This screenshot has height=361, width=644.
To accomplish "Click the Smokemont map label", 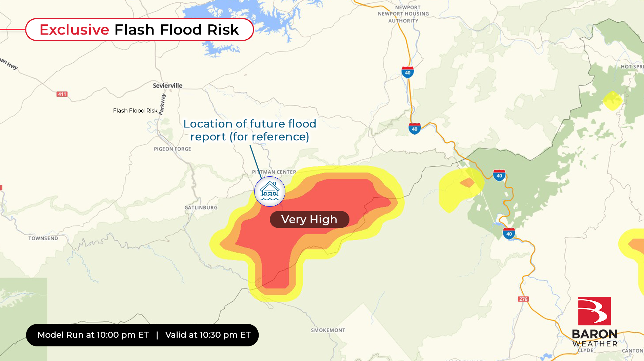I will pyautogui.click(x=328, y=330).
